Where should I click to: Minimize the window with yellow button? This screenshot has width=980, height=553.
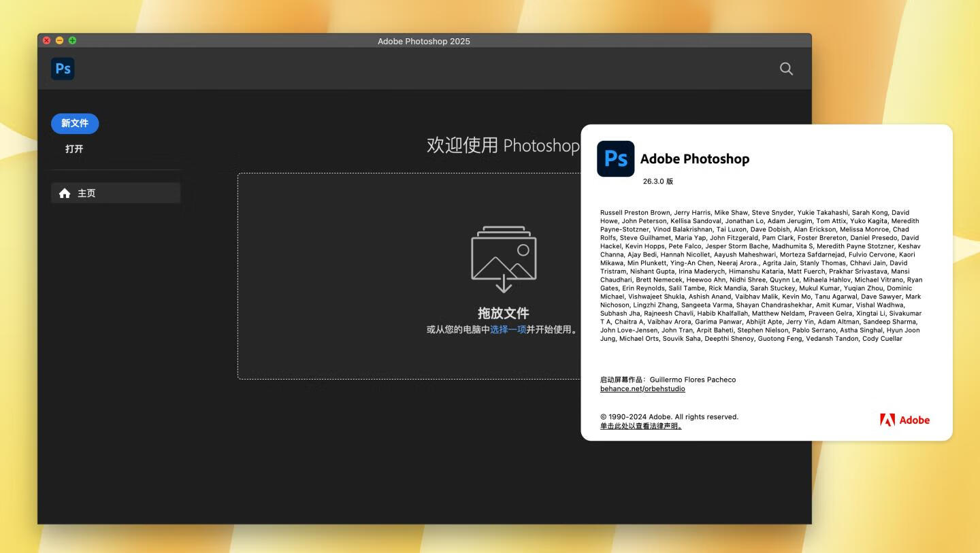(60, 41)
